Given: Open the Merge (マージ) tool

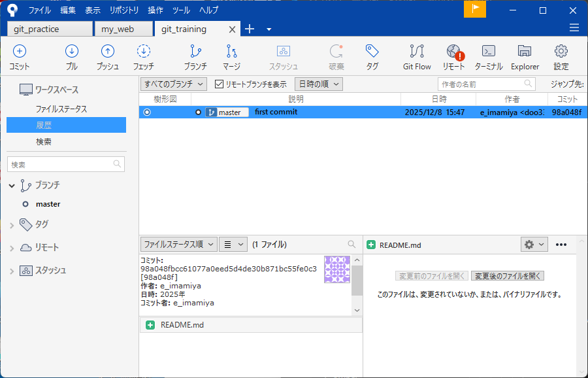Looking at the screenshot, I should click(x=231, y=57).
